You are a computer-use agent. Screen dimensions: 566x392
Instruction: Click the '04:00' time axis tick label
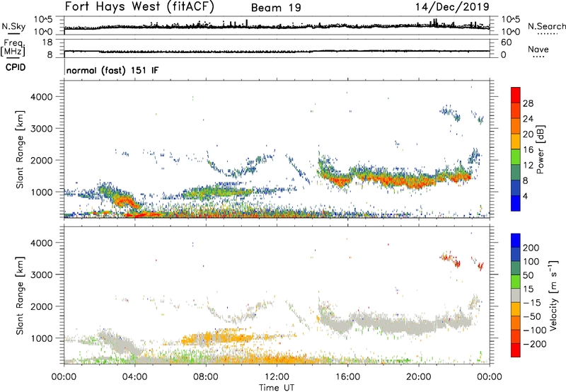click(135, 377)
